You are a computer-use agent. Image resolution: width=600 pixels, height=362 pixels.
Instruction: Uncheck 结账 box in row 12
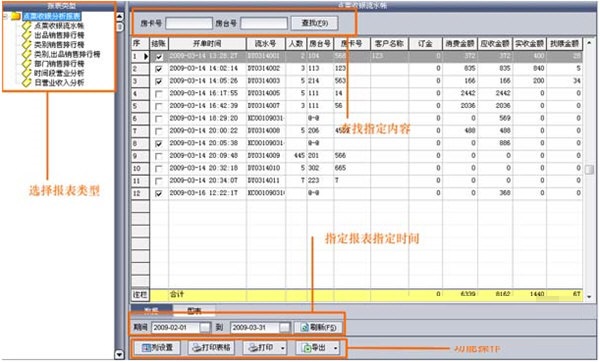click(159, 194)
